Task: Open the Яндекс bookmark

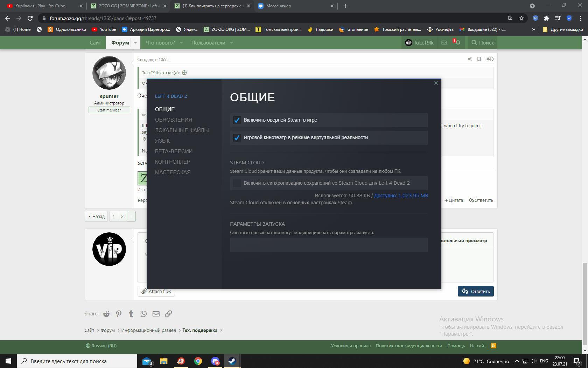Action: 187,29
